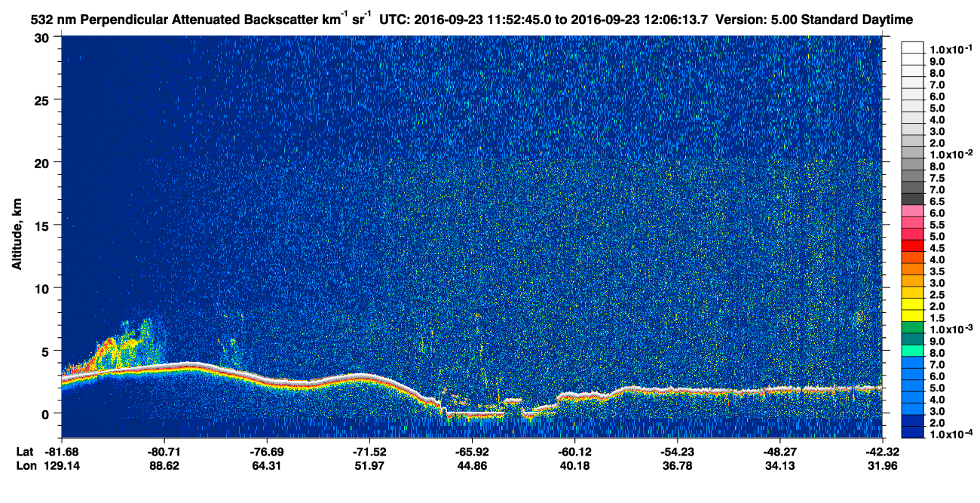Image resolution: width=980 pixels, height=503 pixels.
Task: Select the altitude tick label 25
Action: (44, 100)
